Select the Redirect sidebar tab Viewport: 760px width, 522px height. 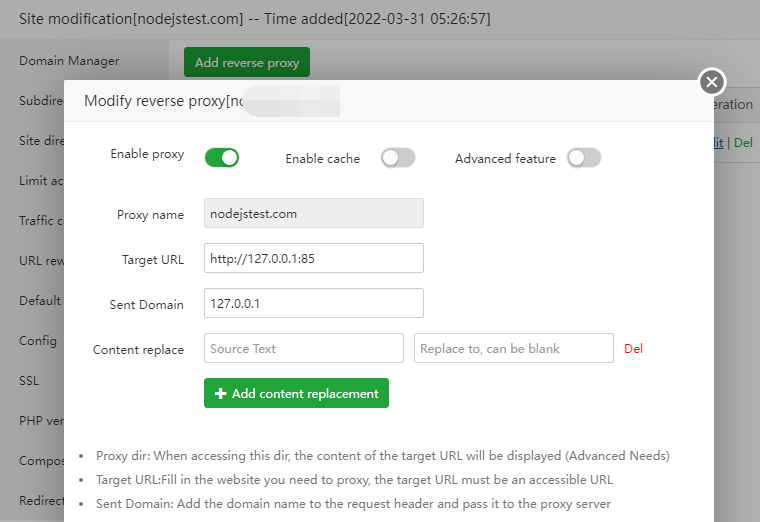pyautogui.click(x=42, y=501)
